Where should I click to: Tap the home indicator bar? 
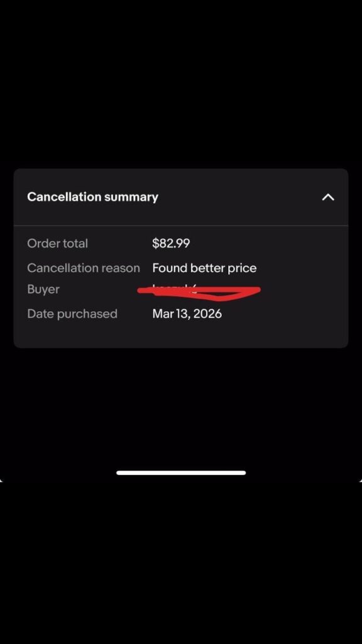pyautogui.click(x=181, y=472)
